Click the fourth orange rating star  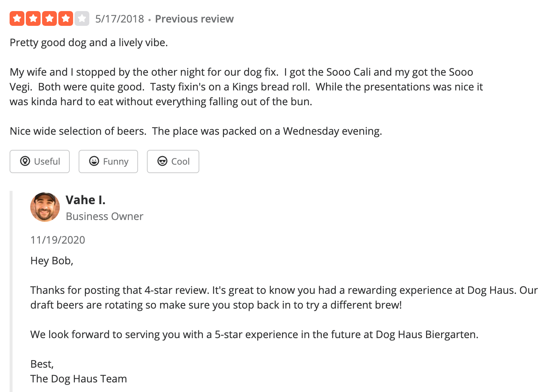[66, 18]
